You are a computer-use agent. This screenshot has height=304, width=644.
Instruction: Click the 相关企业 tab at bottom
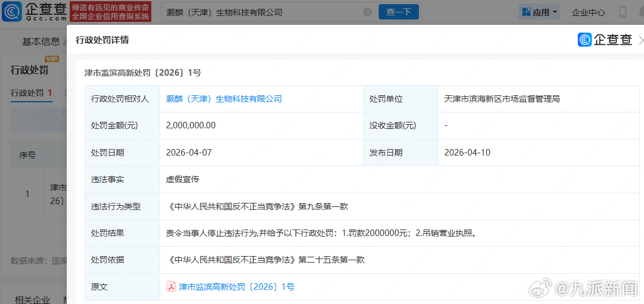pos(32,299)
